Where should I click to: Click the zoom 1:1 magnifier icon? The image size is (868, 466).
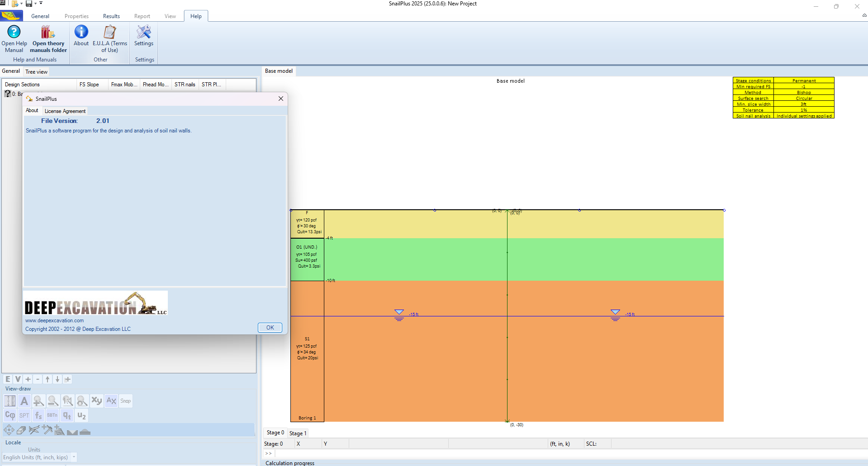(67, 401)
